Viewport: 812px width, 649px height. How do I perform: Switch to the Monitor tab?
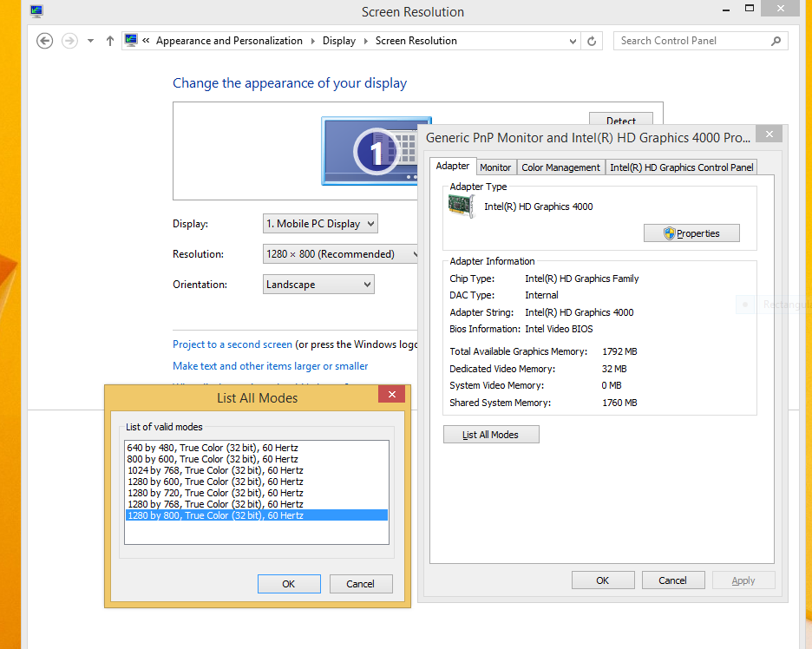point(495,167)
